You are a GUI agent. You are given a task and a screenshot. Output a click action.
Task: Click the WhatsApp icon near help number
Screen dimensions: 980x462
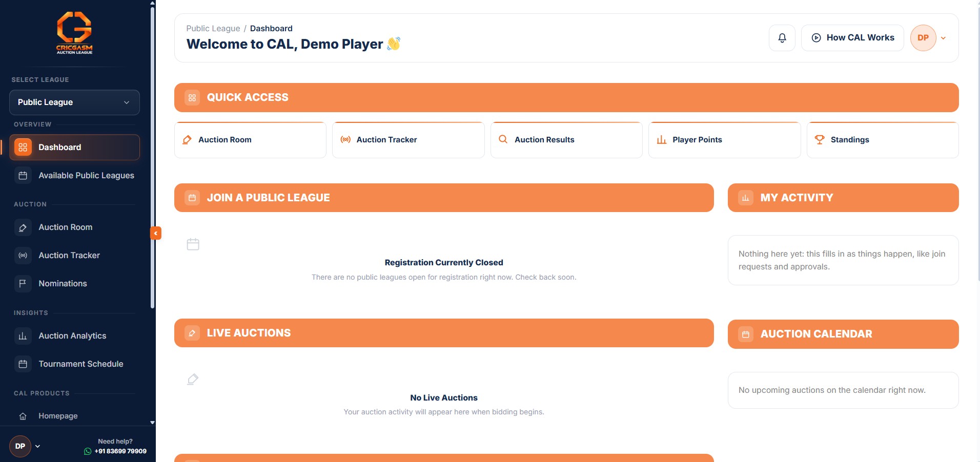[x=88, y=452]
